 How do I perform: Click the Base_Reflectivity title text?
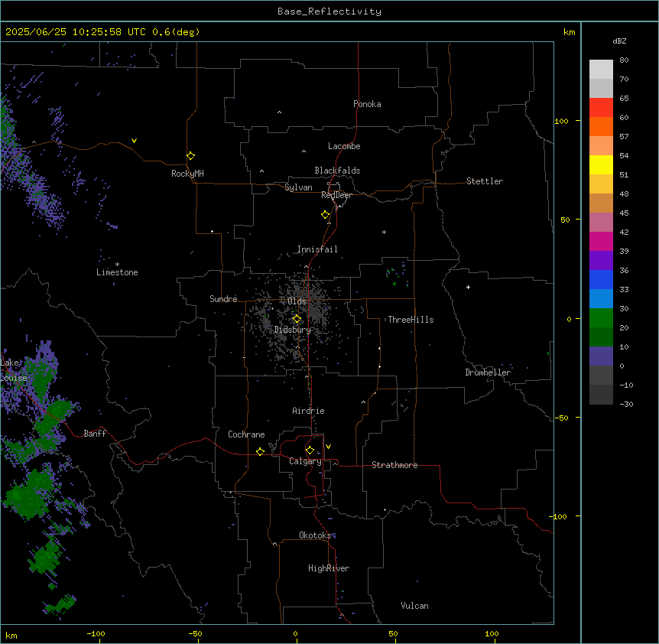[x=329, y=11]
